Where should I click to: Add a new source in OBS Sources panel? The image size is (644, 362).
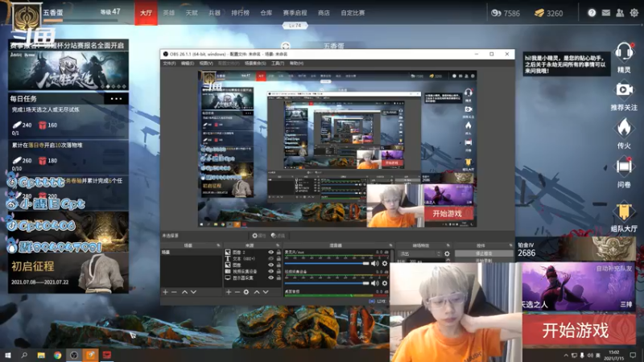click(229, 292)
